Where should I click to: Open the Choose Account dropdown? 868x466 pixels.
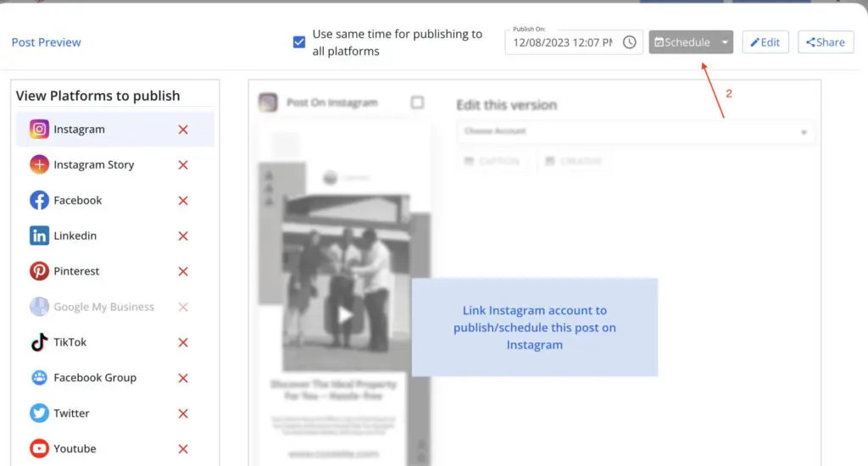(x=635, y=131)
